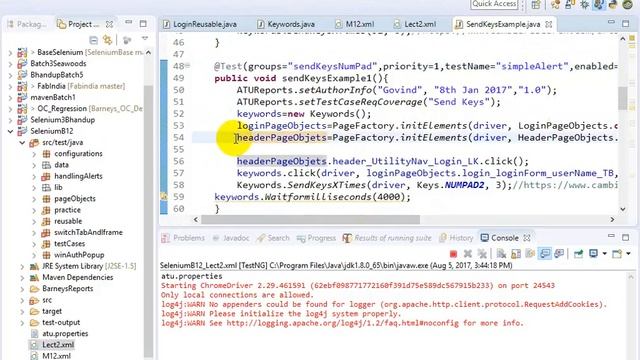Collapse the src/test/java folder
Viewport: 640px width, 360px height.
22,143
